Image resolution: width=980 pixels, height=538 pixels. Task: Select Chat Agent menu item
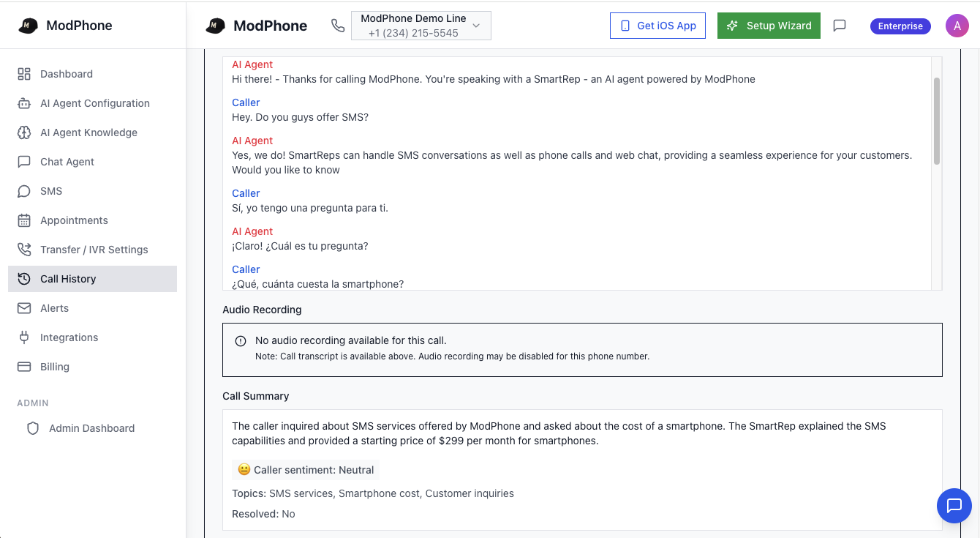pyautogui.click(x=92, y=162)
